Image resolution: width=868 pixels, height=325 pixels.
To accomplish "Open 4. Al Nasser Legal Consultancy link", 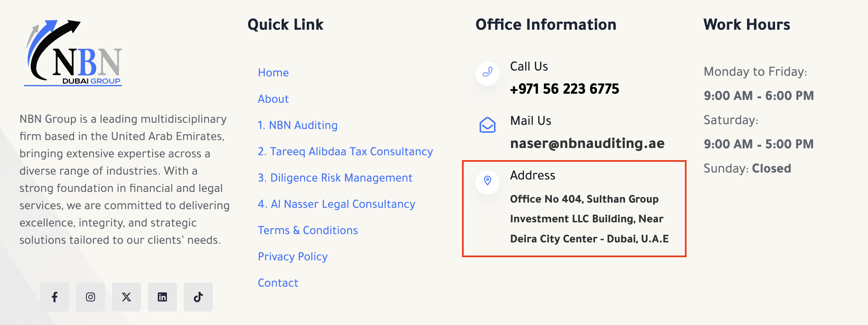I will coord(337,204).
